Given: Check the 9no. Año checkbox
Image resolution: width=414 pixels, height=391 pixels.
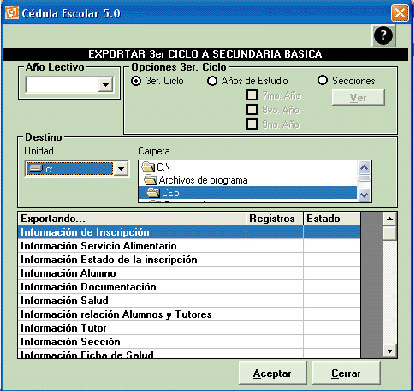Looking at the screenshot, I should pyautogui.click(x=252, y=124).
